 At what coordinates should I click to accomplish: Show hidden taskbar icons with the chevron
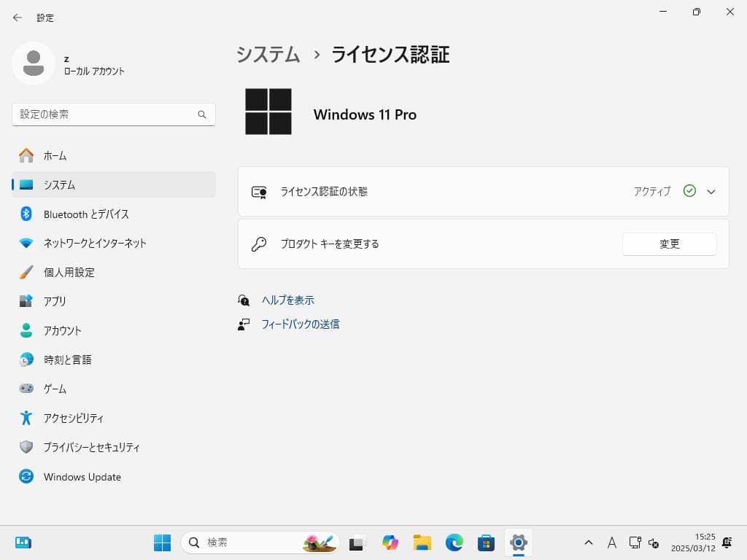(588, 542)
